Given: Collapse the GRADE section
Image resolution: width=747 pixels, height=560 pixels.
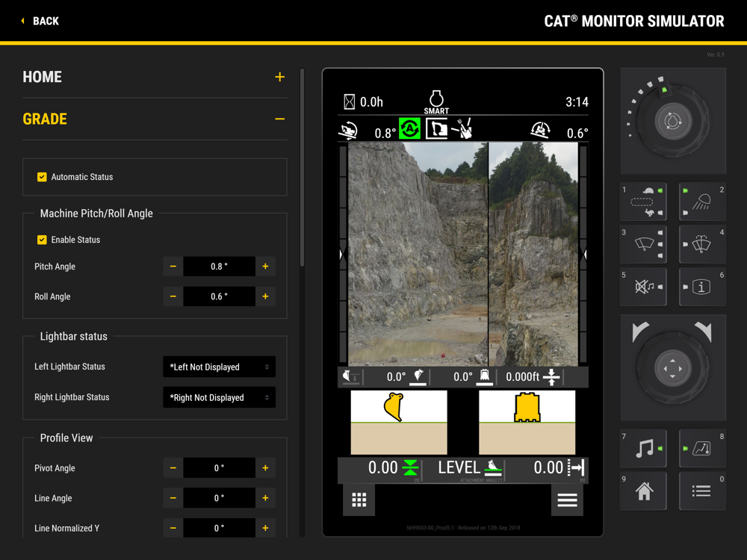Looking at the screenshot, I should [x=279, y=119].
